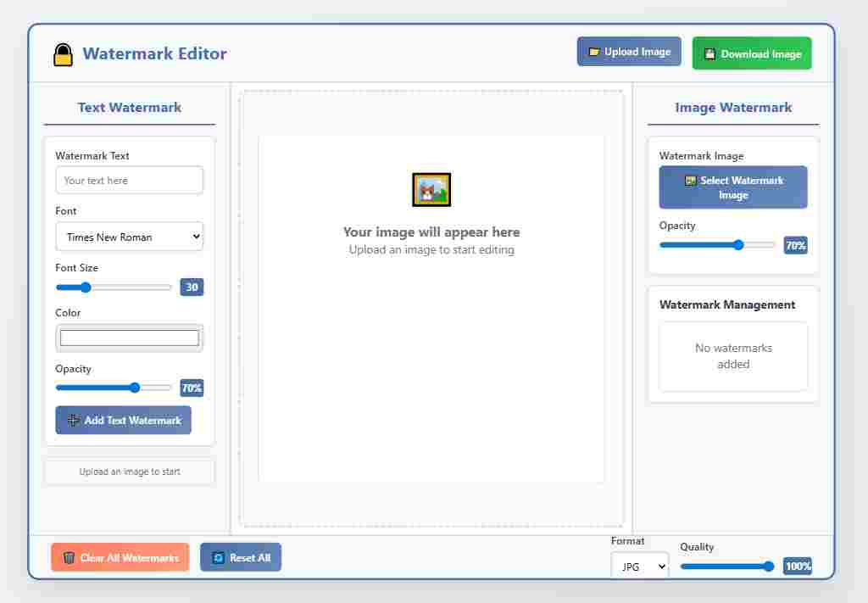Click the download icon on Download Image button
This screenshot has width=868, height=603.
point(709,53)
